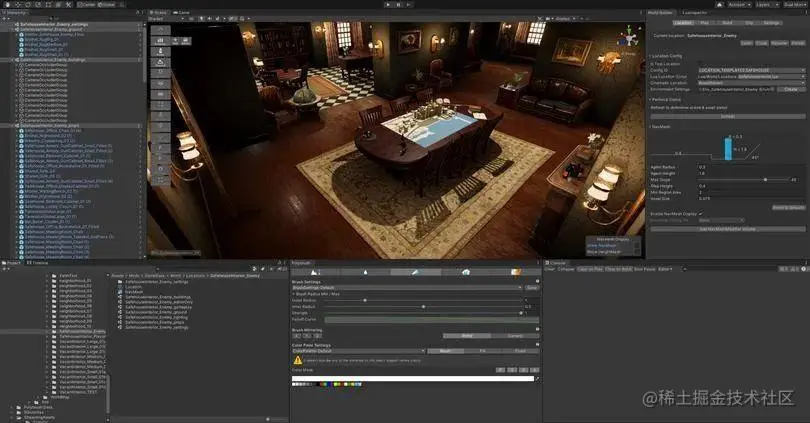This screenshot has width=810, height=423.
Task: Click Save next to brush settings preset
Action: pos(532,288)
